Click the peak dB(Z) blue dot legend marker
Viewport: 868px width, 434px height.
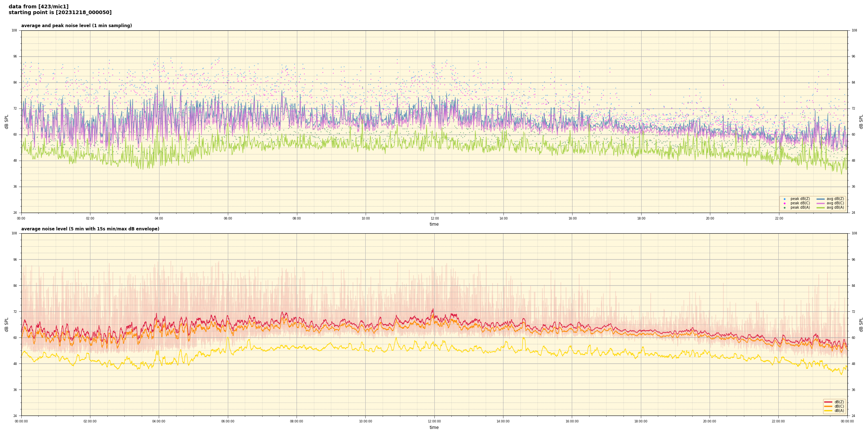[x=784, y=199]
